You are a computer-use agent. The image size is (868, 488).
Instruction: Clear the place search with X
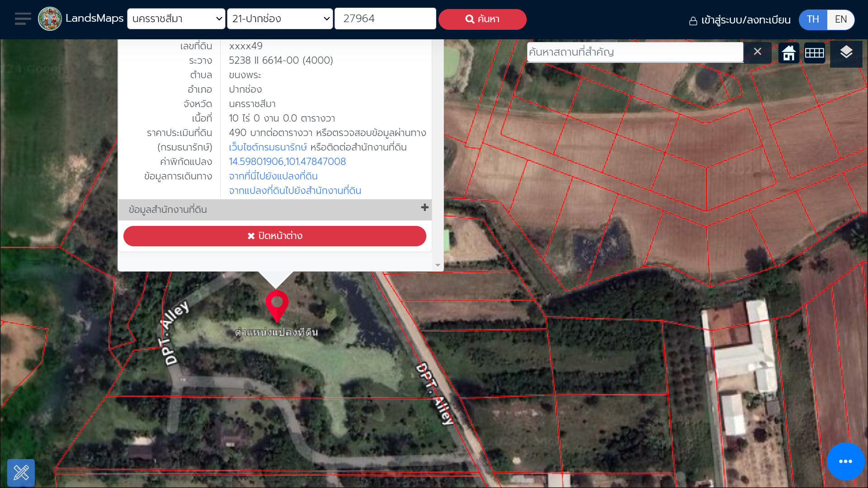758,52
